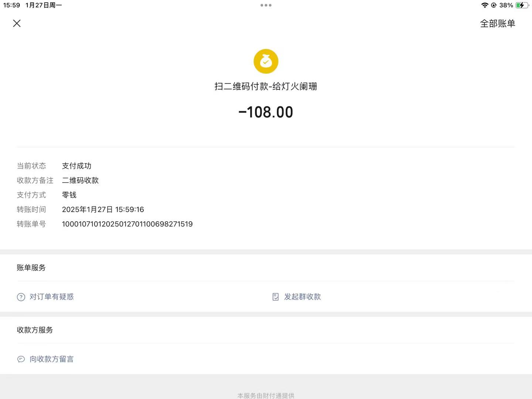
Task: Tap the yellow money bag payment icon
Action: tap(266, 61)
